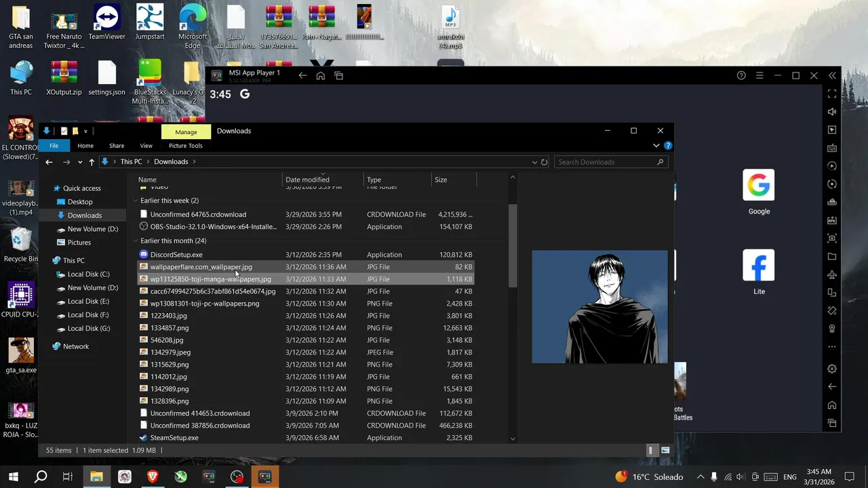Click the airplane icon in MSI App Player sidebar
This screenshot has height=488, width=868.
click(832, 274)
